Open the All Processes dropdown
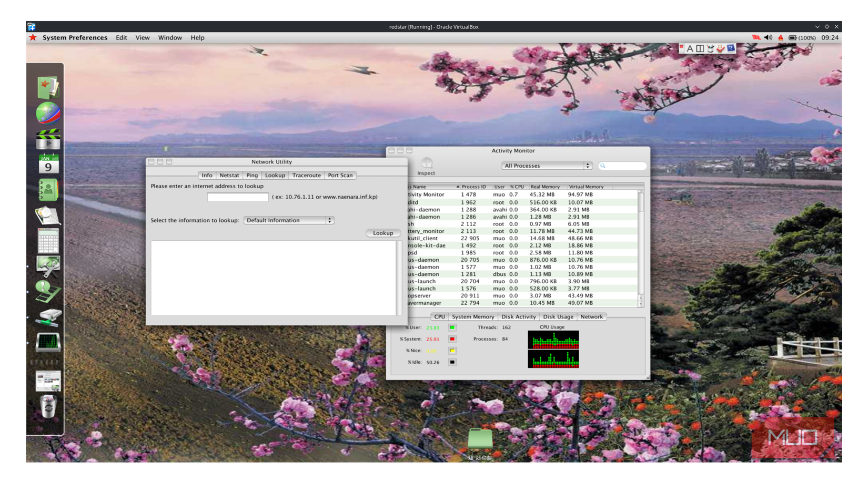Screen dimensions: 868x493 pyautogui.click(x=547, y=166)
